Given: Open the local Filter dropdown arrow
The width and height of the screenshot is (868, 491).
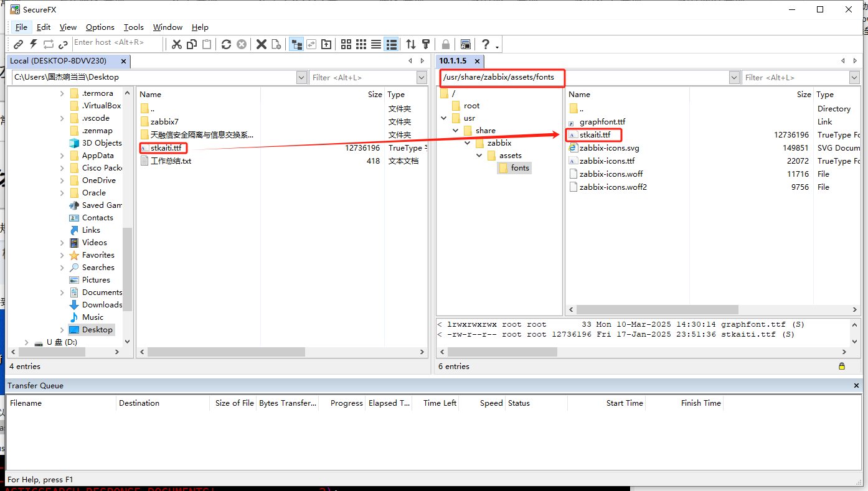Looking at the screenshot, I should coord(422,77).
